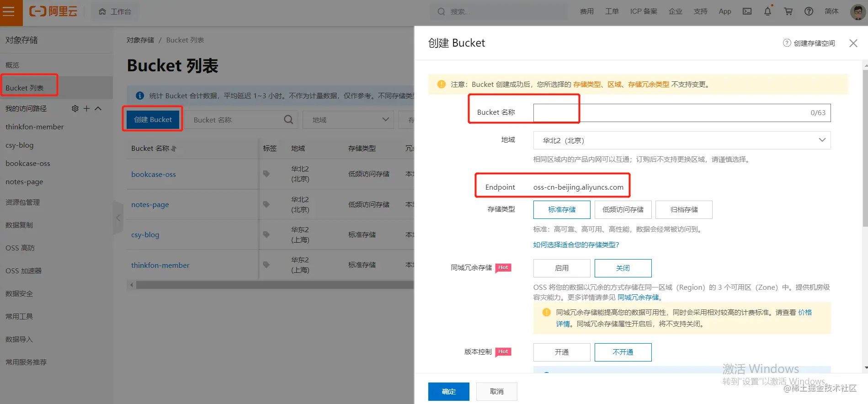Open 资源包管理 in sidebar
Image resolution: width=868 pixels, height=404 pixels.
22,202
